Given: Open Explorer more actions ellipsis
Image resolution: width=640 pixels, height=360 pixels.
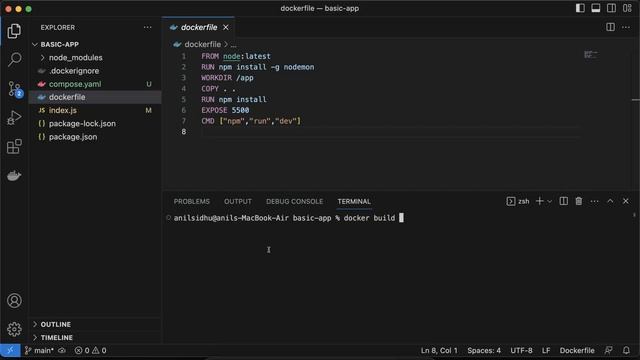Looking at the screenshot, I should click(147, 27).
